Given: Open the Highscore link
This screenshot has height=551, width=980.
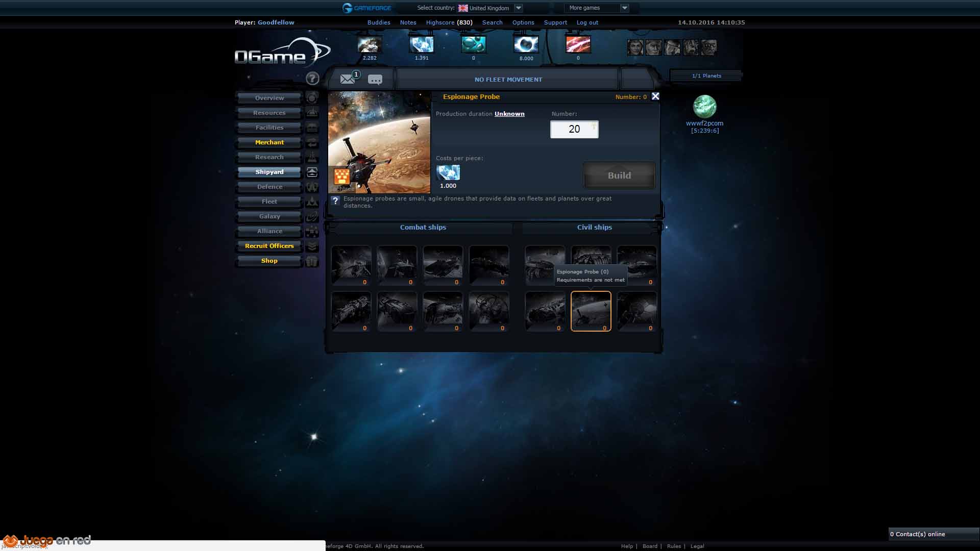Looking at the screenshot, I should (440, 22).
